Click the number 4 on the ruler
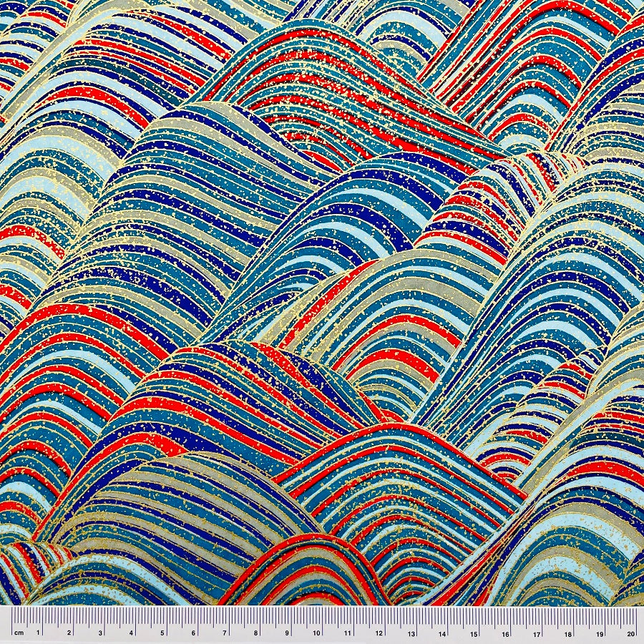This screenshot has height=644, width=644. click(x=132, y=633)
